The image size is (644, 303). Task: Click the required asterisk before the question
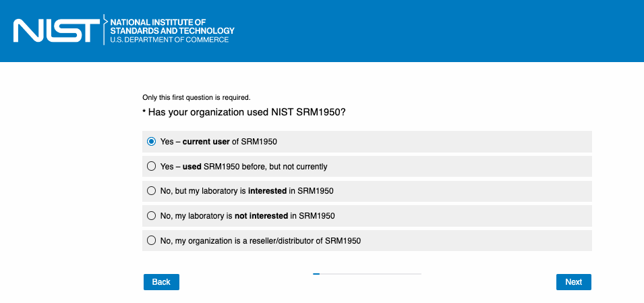point(144,111)
